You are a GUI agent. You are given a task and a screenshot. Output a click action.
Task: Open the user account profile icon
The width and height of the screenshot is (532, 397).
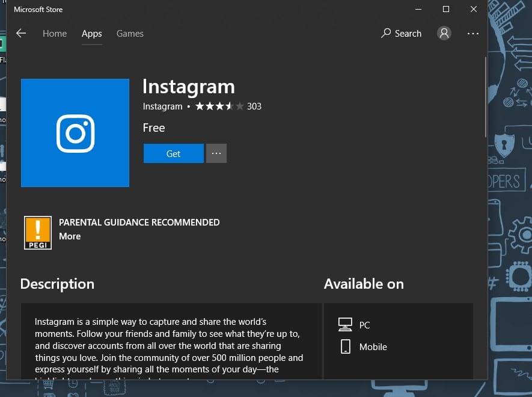pos(444,33)
